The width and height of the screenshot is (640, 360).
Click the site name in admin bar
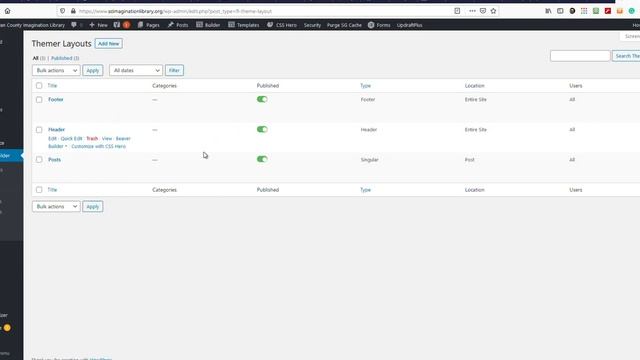[33, 25]
